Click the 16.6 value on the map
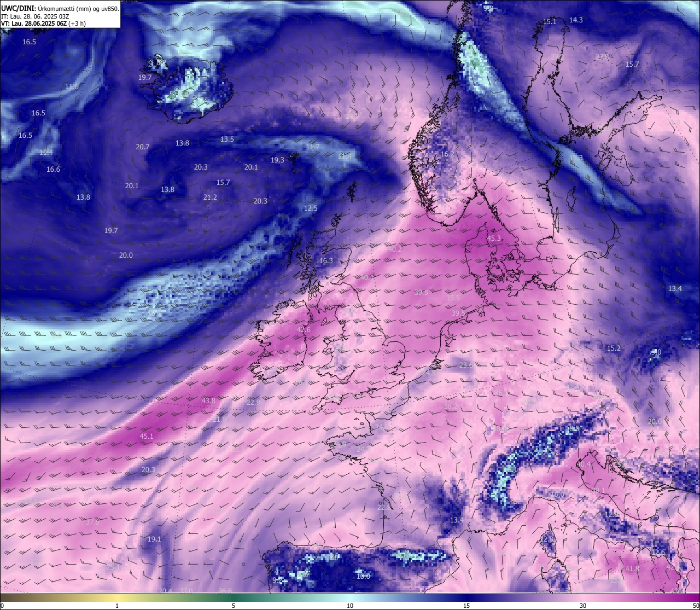 click(53, 169)
